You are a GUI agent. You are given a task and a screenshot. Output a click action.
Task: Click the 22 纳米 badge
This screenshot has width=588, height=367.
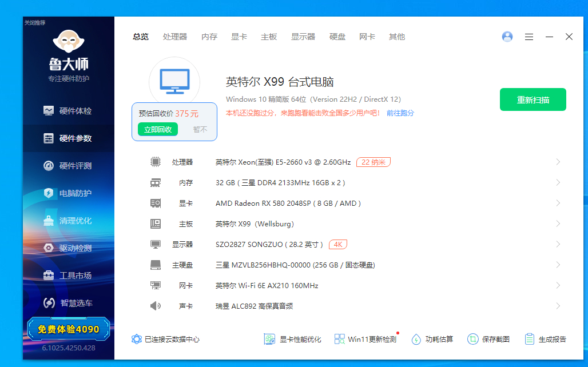coord(373,162)
